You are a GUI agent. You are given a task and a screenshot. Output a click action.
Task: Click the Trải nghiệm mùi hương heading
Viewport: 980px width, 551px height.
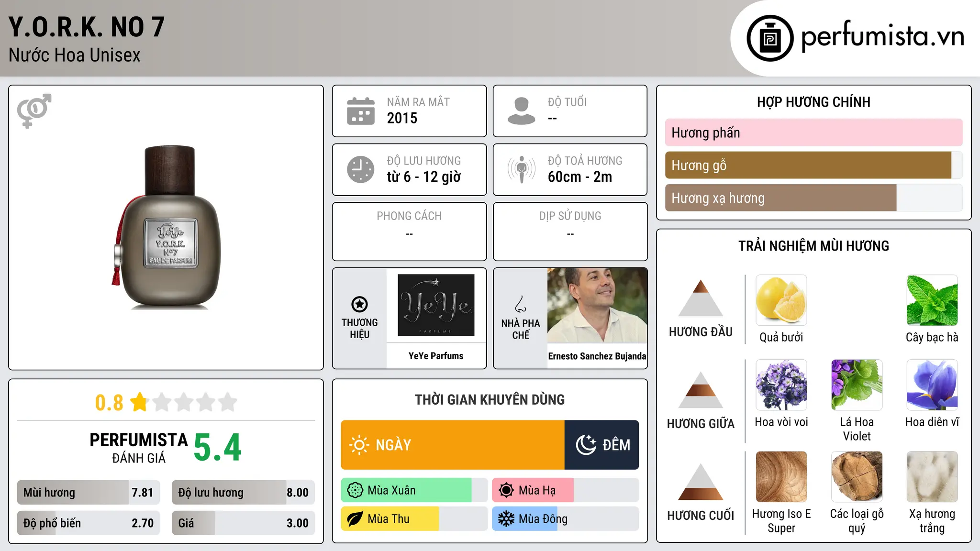coord(814,246)
